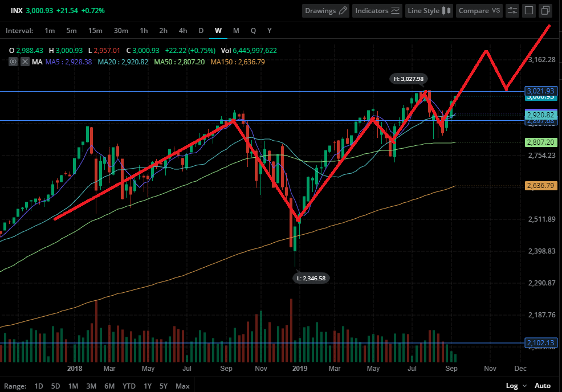Set range to 5Y

[164, 386]
